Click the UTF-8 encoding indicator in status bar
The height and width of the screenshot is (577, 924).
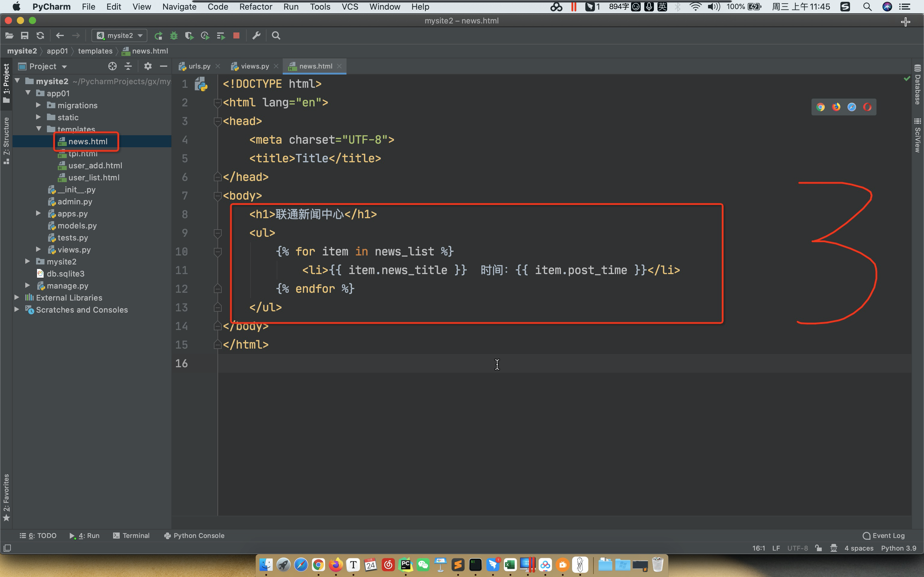click(x=798, y=549)
